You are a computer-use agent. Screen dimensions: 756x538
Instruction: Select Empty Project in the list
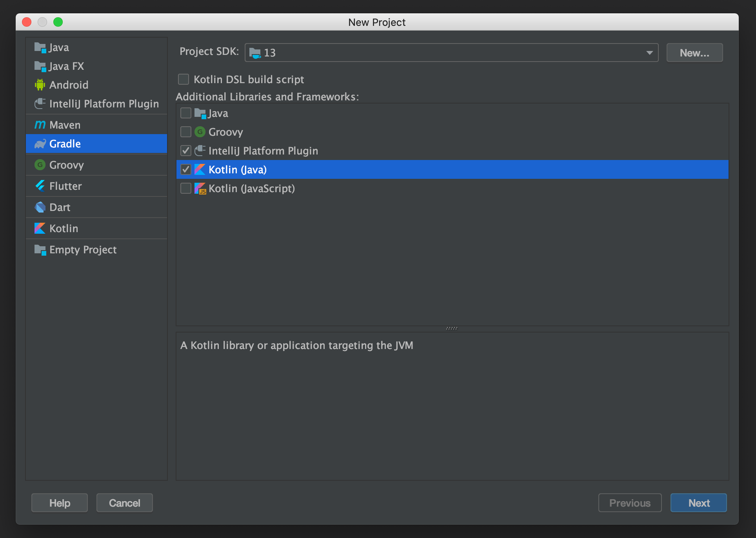click(x=83, y=250)
